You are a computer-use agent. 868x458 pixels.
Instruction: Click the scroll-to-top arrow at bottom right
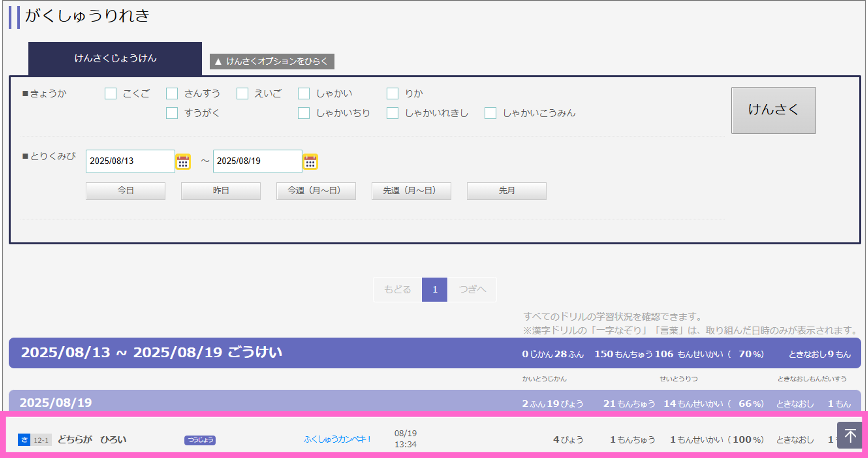tap(849, 435)
